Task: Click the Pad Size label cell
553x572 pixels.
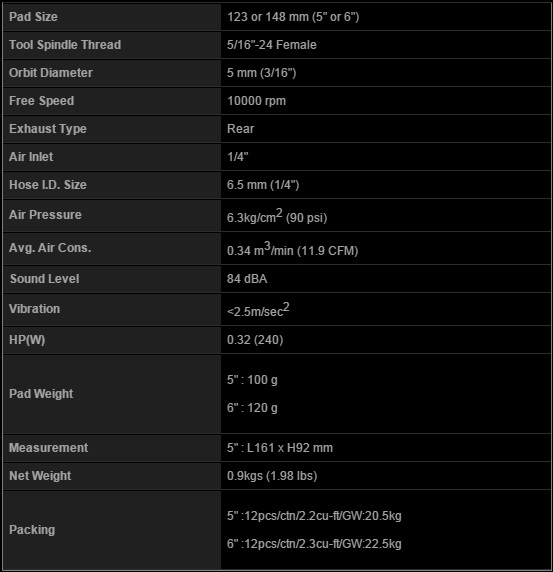Action: pyautogui.click(x=112, y=17)
